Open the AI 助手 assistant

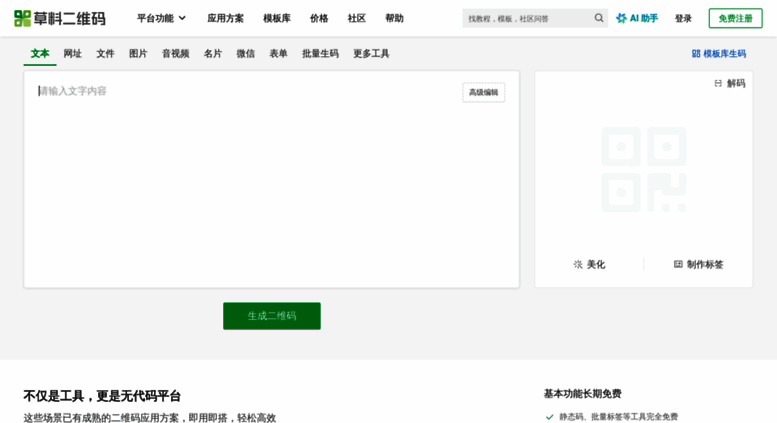(x=637, y=18)
